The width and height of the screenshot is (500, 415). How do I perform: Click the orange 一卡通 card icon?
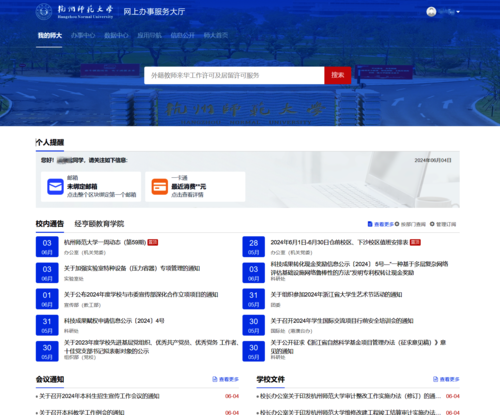160,187
